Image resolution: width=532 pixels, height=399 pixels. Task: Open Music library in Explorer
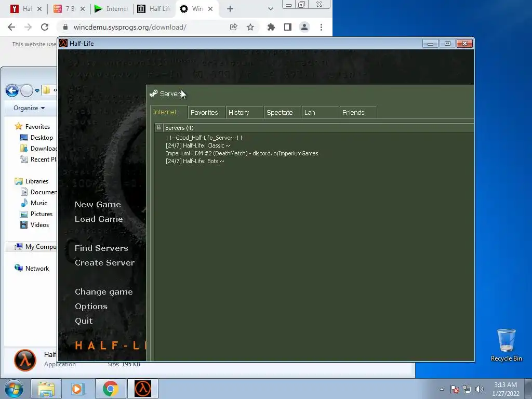tap(34, 203)
